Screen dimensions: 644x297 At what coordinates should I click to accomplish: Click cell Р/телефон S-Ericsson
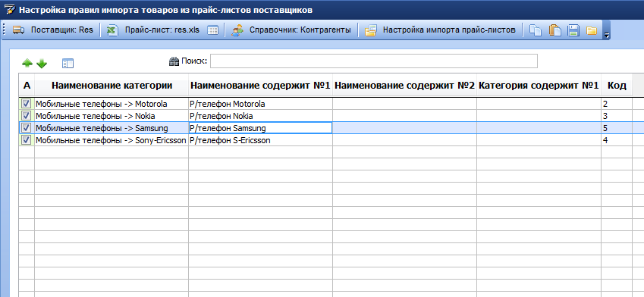[x=260, y=140]
